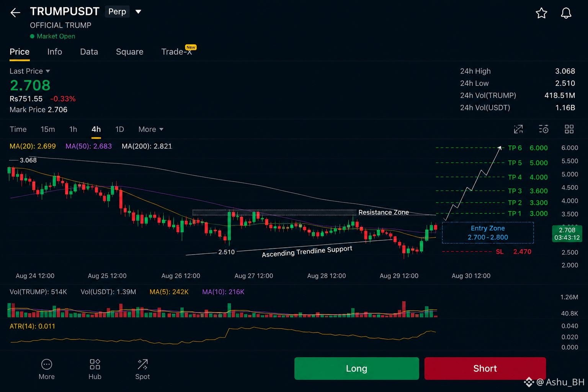Image resolution: width=588 pixels, height=392 pixels.
Task: Switch to Spot trading icon
Action: (x=142, y=364)
